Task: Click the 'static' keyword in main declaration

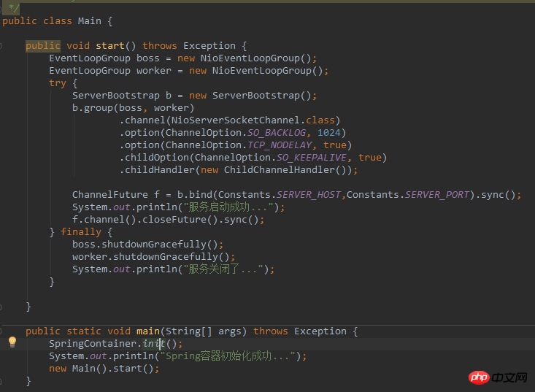Action: click(x=84, y=331)
